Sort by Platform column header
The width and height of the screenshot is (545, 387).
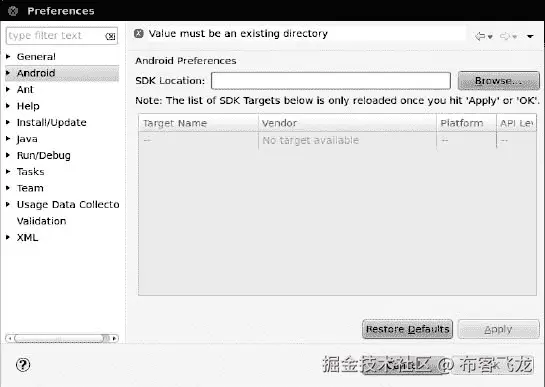click(x=466, y=123)
